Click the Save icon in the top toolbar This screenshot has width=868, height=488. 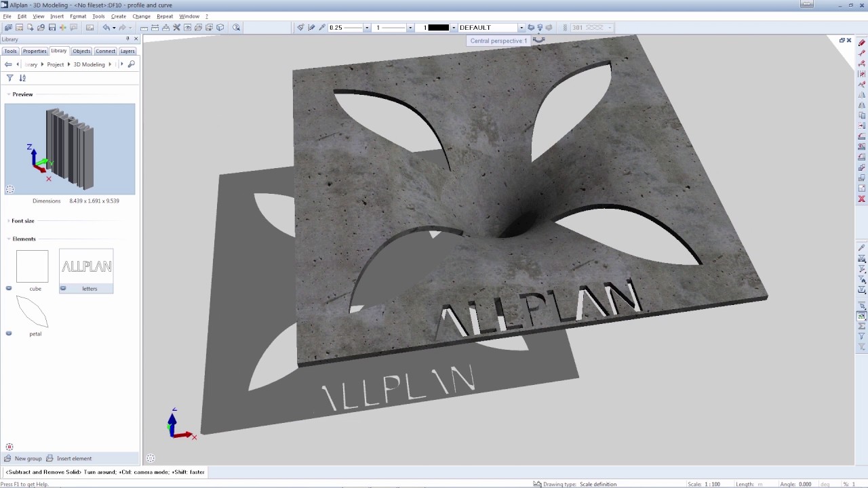52,28
